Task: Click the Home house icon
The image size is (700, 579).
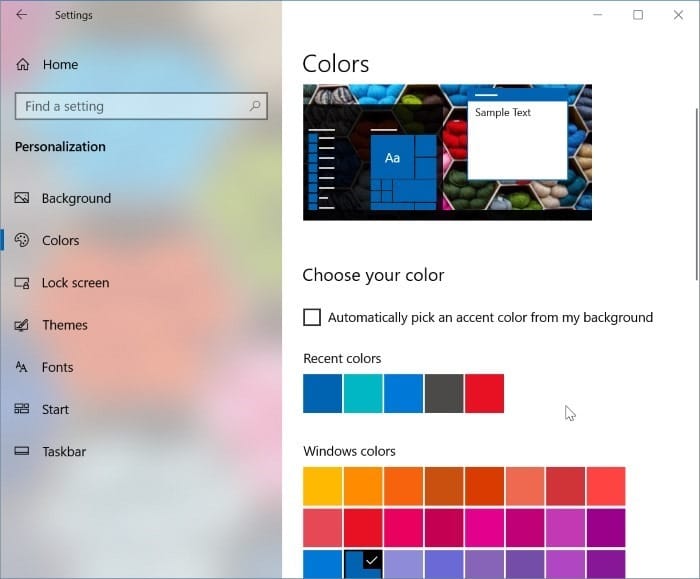Action: [x=23, y=65]
